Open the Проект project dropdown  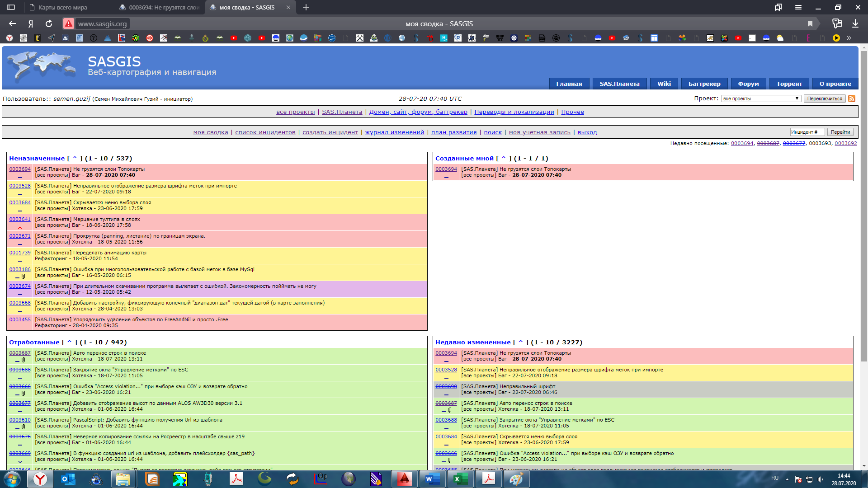pyautogui.click(x=761, y=99)
